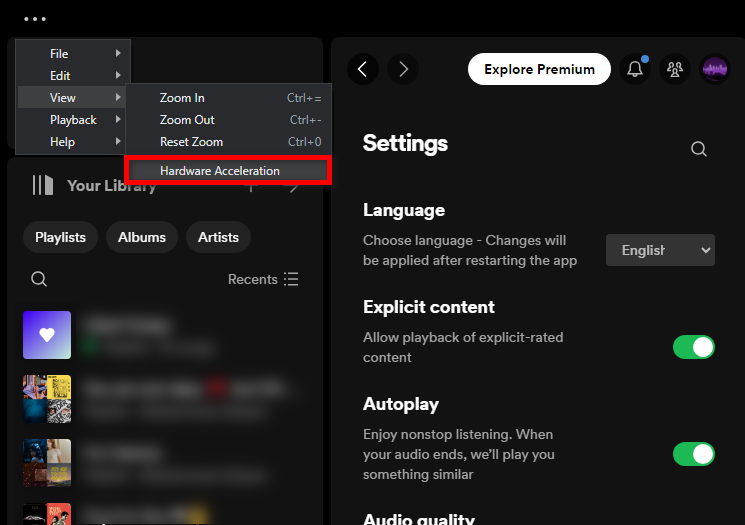Open the notifications bell
Image resolution: width=745 pixels, height=525 pixels.
tap(635, 69)
